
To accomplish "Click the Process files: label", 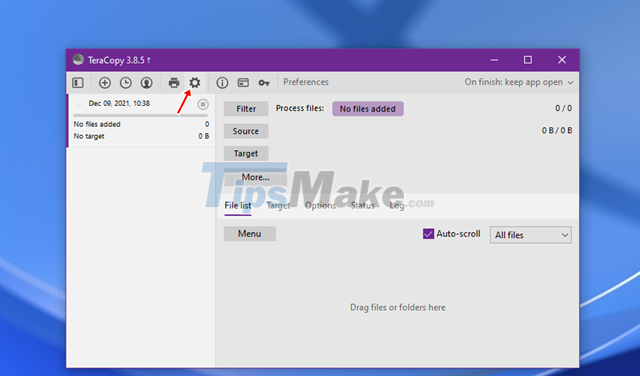I will 300,108.
